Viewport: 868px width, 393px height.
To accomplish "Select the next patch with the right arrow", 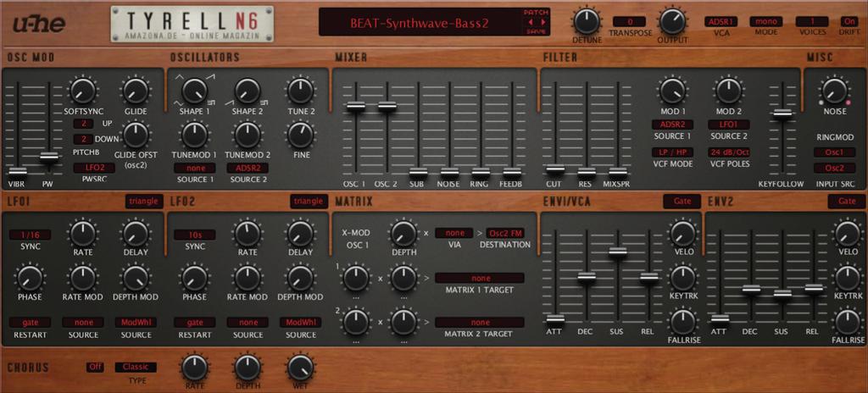I will (543, 22).
